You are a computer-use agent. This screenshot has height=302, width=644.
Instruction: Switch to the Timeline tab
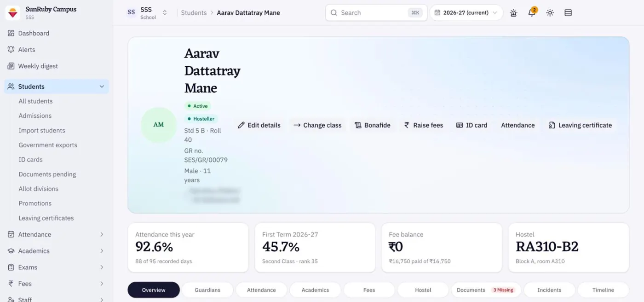[x=603, y=290]
